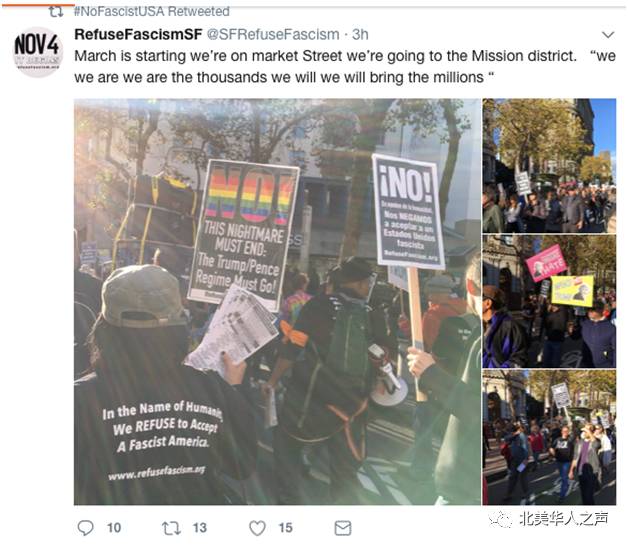Click the reply speech bubble icon
Image resolution: width=628 pixels, height=545 pixels.
coord(85,528)
